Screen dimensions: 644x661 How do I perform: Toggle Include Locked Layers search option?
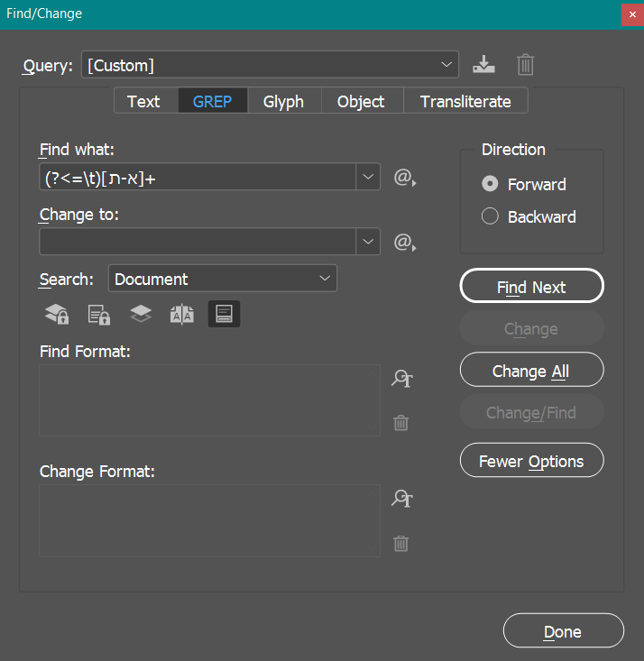click(57, 314)
